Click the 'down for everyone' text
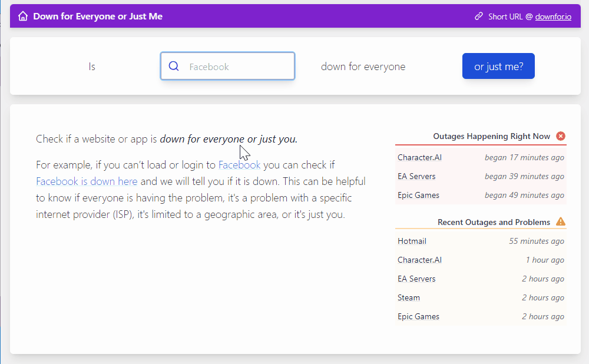589x364 pixels. [x=363, y=67]
